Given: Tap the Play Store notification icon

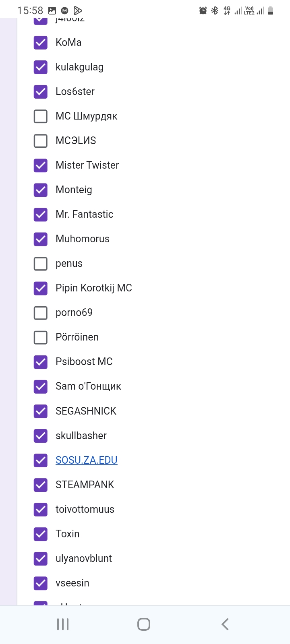Looking at the screenshot, I should tap(78, 11).
